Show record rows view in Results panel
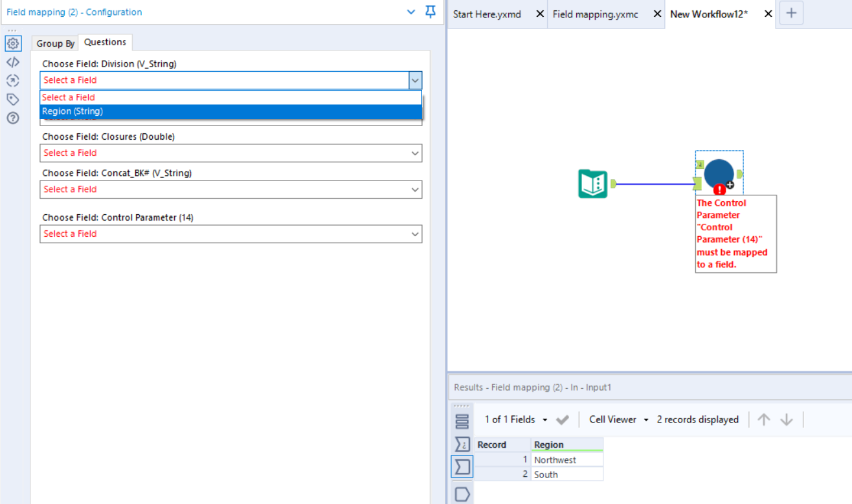Image resolution: width=852 pixels, height=504 pixels. (462, 421)
